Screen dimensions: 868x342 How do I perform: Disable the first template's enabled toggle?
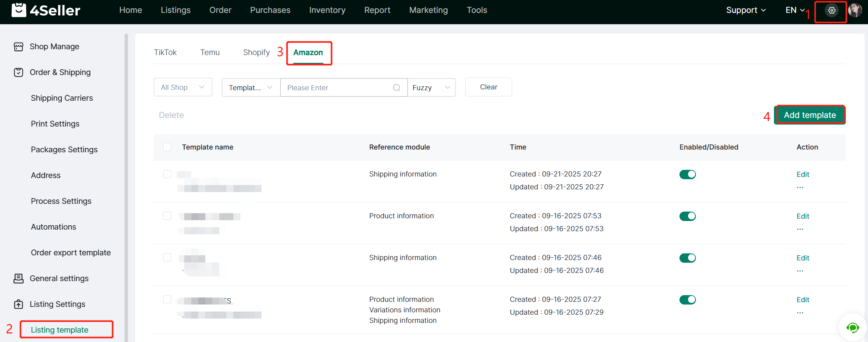[x=687, y=175]
